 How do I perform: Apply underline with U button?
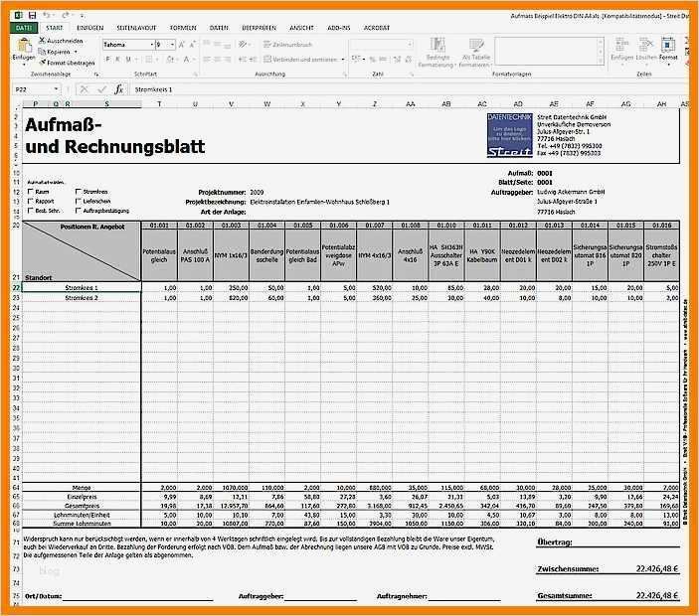[128, 60]
